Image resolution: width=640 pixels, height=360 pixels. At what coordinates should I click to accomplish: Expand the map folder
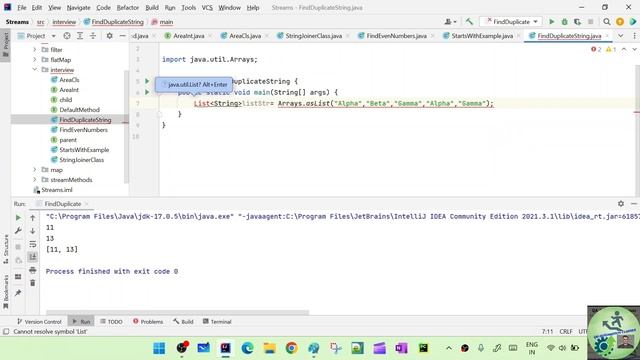pos(35,169)
